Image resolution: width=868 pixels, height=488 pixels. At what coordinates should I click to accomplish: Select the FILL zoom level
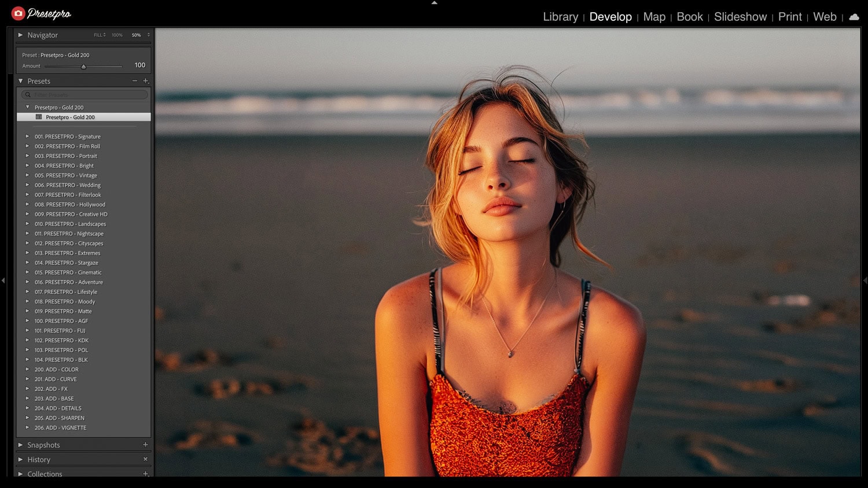(97, 35)
